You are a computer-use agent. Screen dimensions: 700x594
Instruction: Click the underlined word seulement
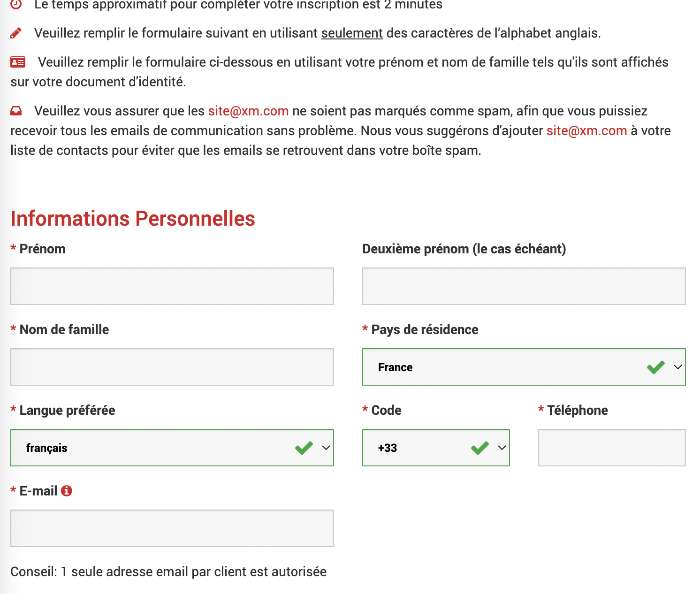pyautogui.click(x=352, y=33)
